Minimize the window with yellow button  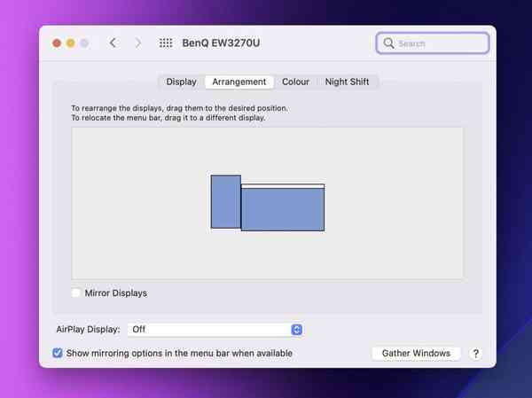tap(71, 43)
